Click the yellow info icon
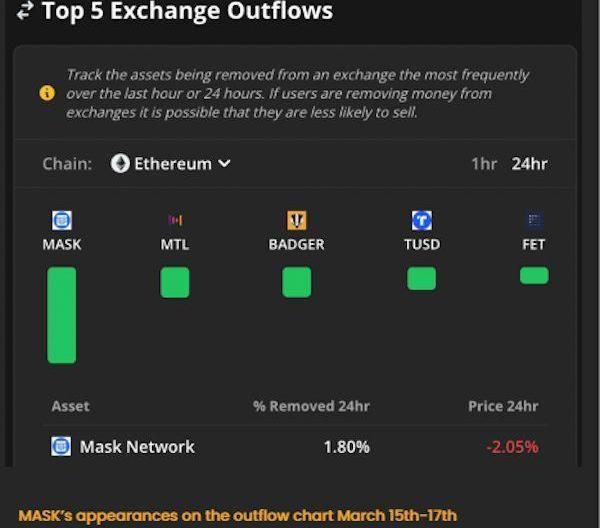This screenshot has height=528, width=600. coord(47,93)
